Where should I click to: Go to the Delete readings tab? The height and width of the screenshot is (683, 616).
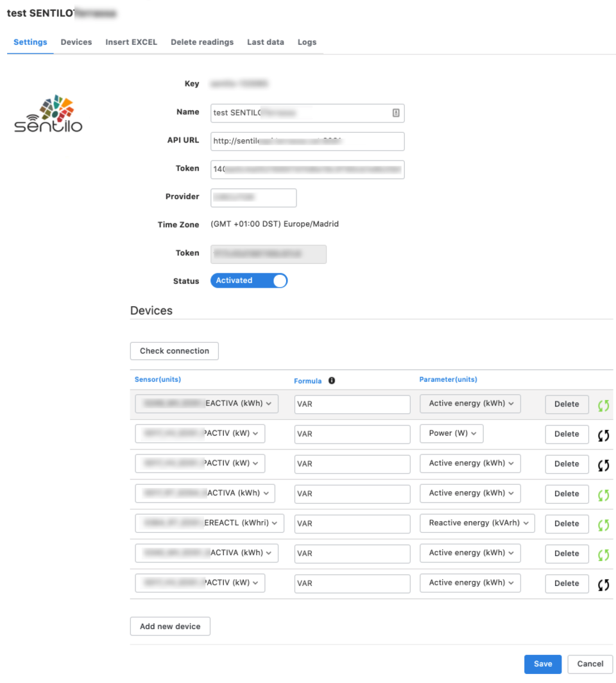202,42
